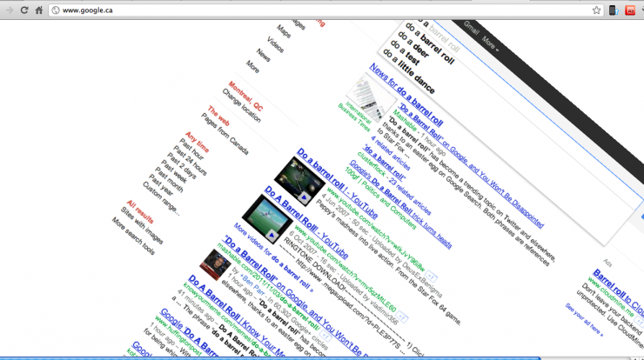Switch to News in the left sidebar
The image size is (644, 360).
264,55
